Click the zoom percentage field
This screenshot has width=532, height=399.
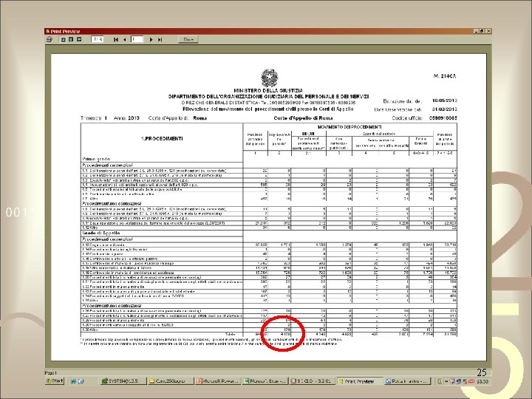(x=97, y=39)
